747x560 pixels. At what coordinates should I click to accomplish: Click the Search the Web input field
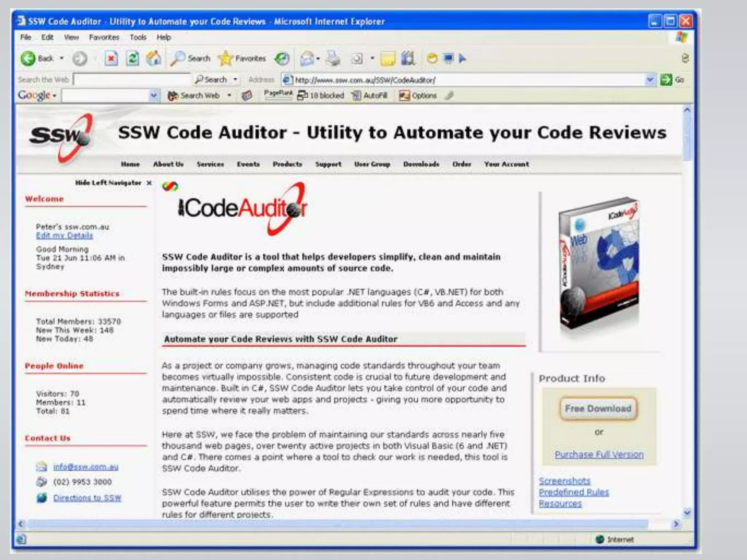pos(132,79)
